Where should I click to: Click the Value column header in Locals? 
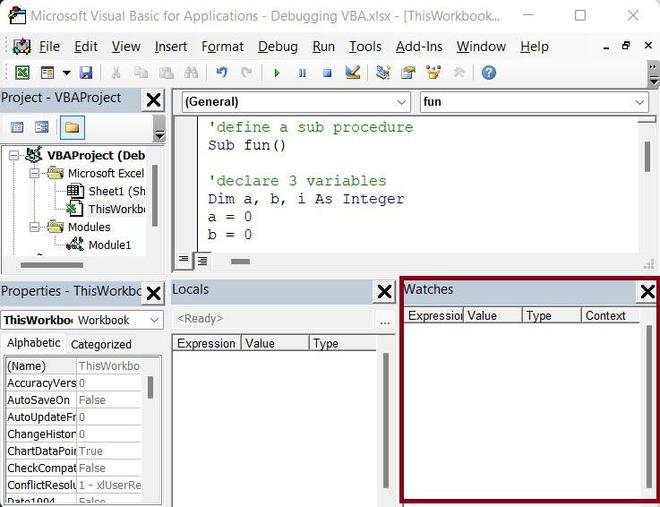point(275,343)
